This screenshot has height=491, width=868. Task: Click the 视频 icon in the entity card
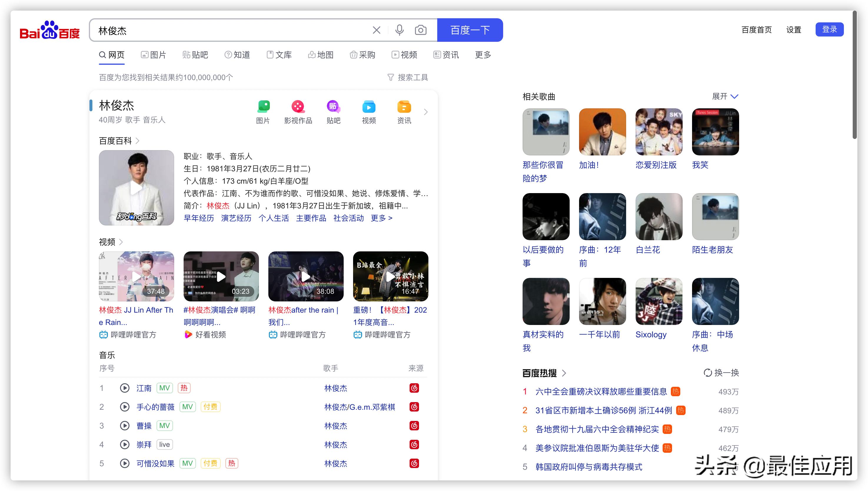coord(368,107)
